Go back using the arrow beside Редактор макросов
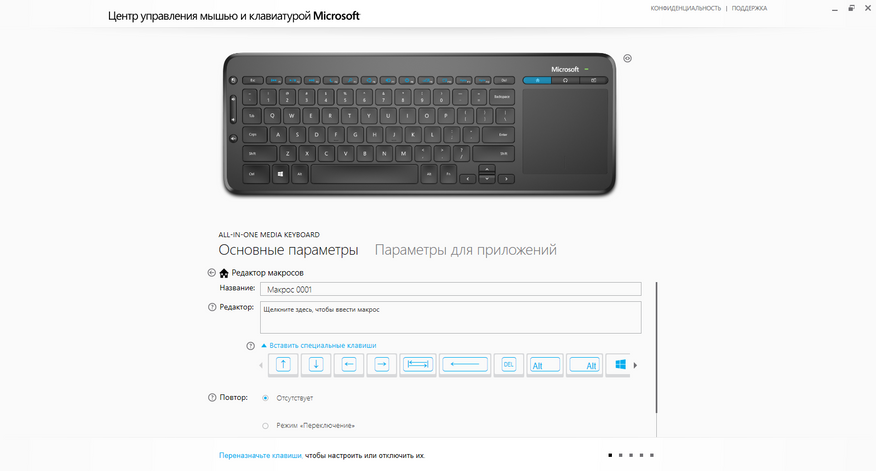The image size is (876, 471). click(211, 273)
